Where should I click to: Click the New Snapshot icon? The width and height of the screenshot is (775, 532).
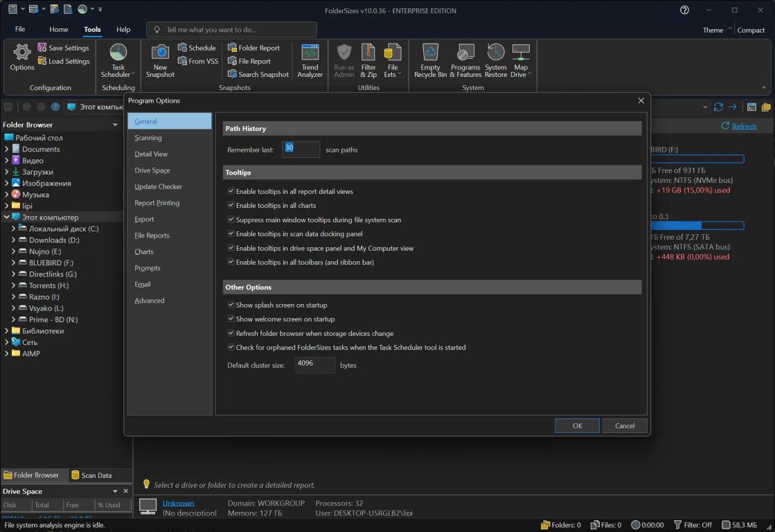tap(160, 53)
